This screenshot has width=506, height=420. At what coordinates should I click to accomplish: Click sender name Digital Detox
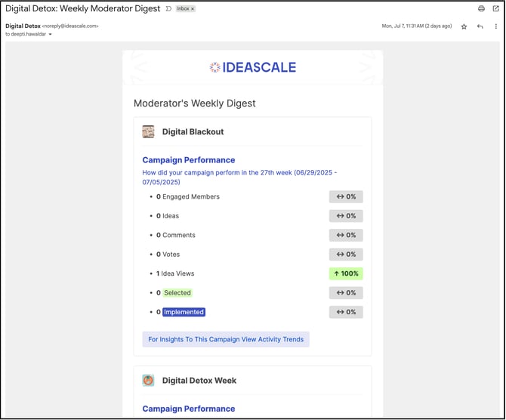pos(23,26)
